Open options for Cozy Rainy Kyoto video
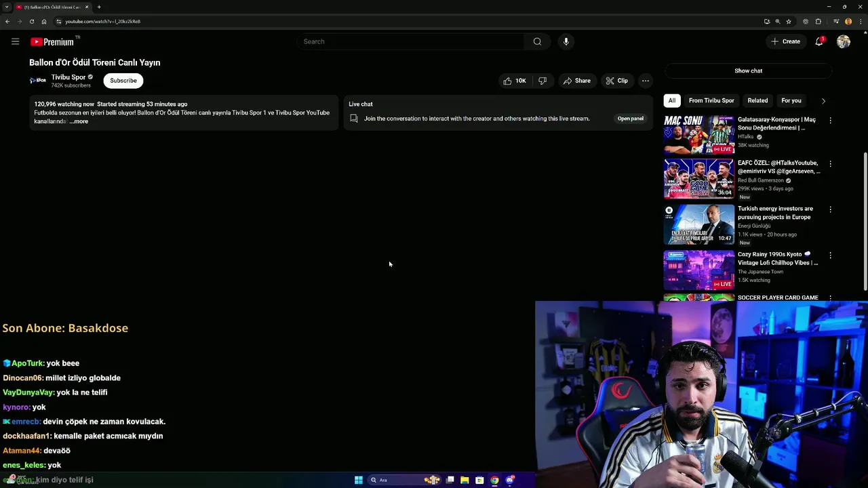This screenshot has width=868, height=488. coord(830,256)
